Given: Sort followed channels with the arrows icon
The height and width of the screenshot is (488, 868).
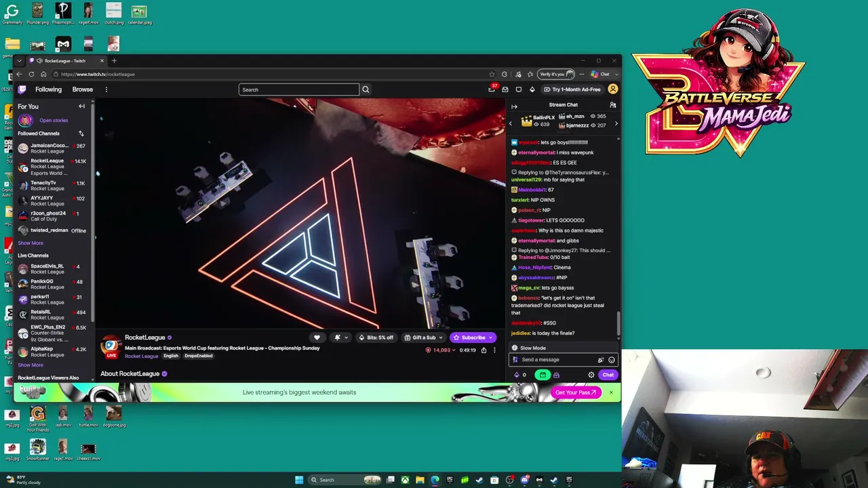Looking at the screenshot, I should point(81,134).
